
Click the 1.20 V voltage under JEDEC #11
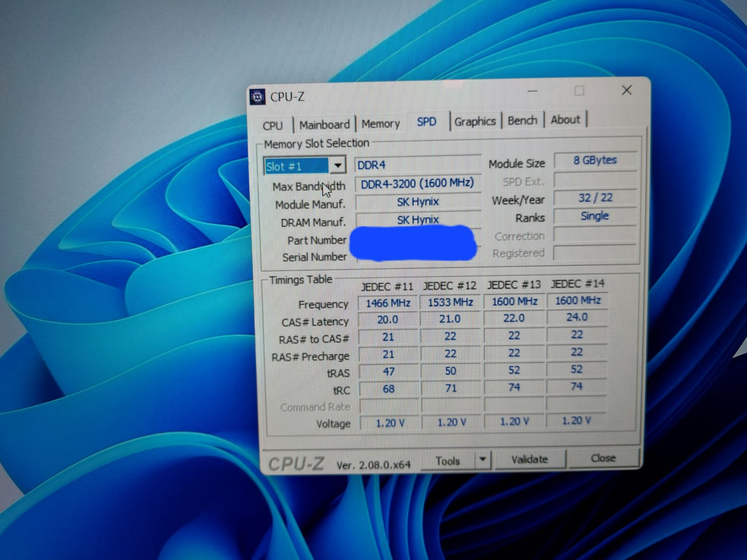(x=390, y=423)
